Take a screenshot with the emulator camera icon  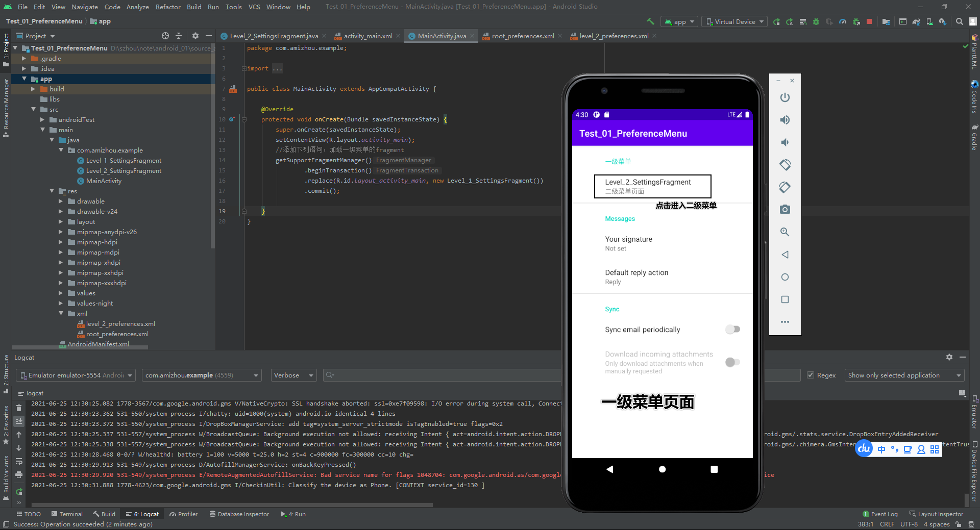point(785,209)
